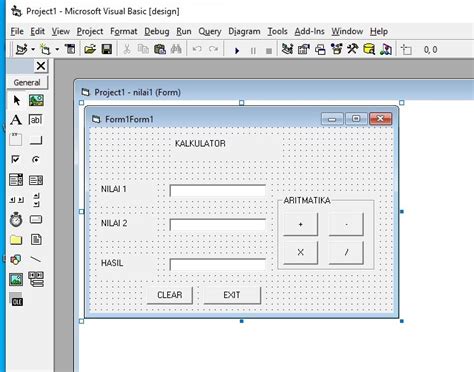Open the Format menu

(124, 31)
